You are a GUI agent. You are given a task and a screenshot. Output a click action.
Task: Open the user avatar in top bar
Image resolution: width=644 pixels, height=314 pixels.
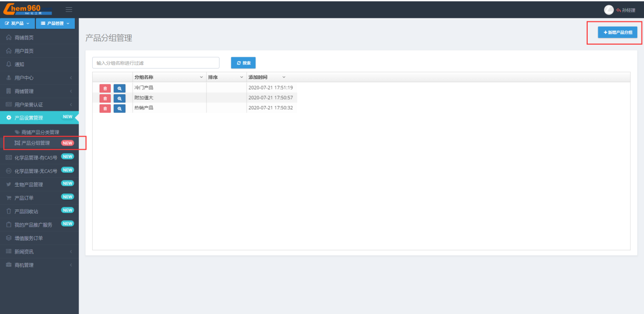[609, 10]
